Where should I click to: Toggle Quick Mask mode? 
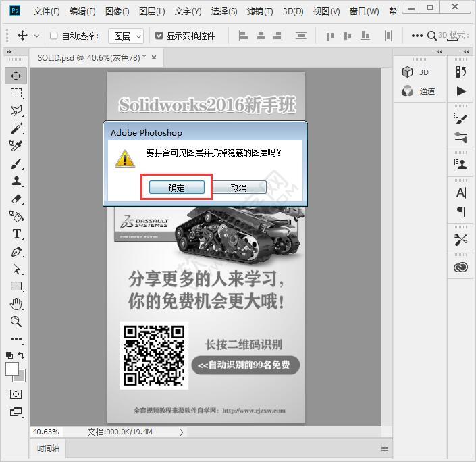coord(16,394)
